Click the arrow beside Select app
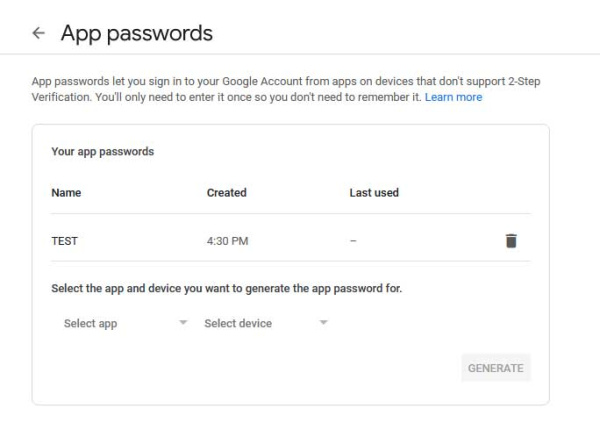The height and width of the screenshot is (430, 600). coord(183,322)
